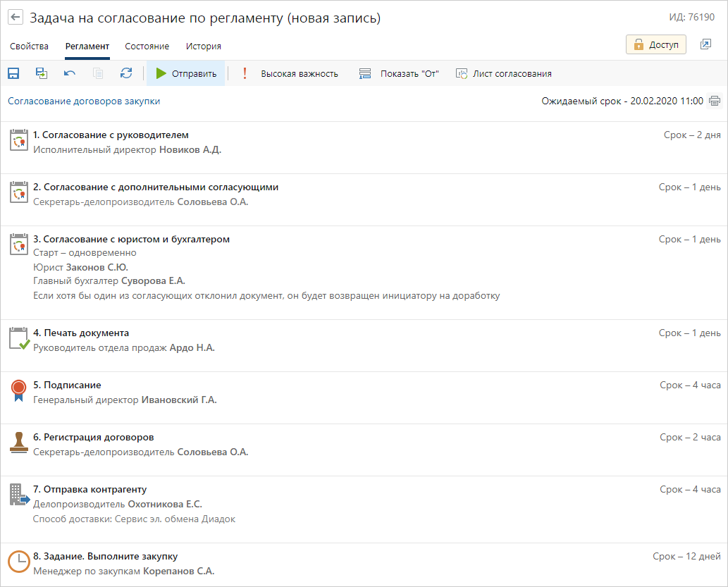
Task: Open task in new window icon
Action: tap(705, 44)
